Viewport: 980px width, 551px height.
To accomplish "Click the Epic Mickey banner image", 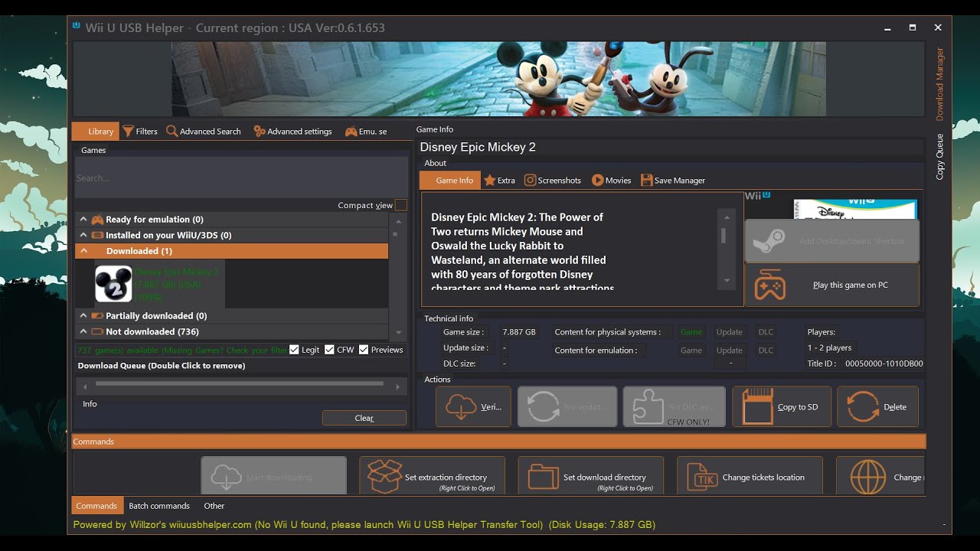I will click(498, 79).
